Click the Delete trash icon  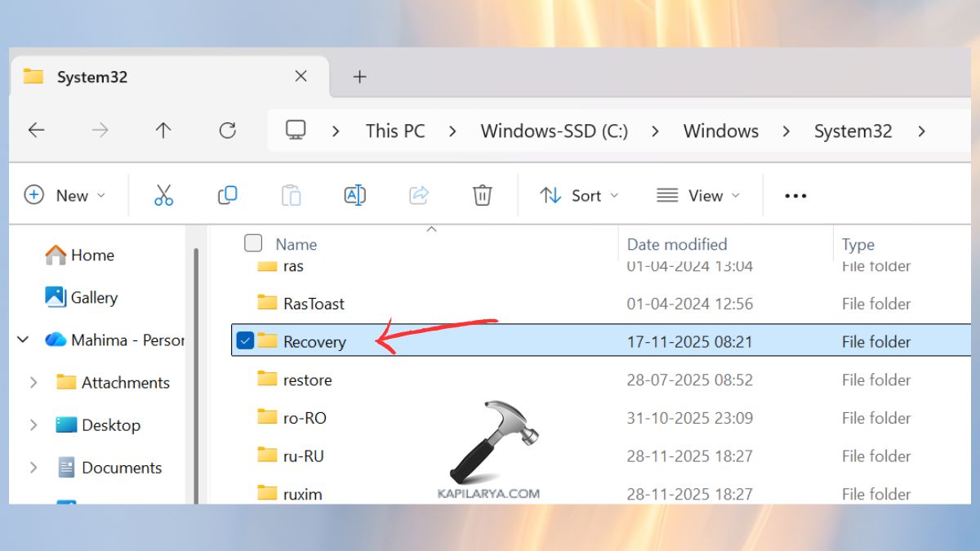tap(483, 195)
